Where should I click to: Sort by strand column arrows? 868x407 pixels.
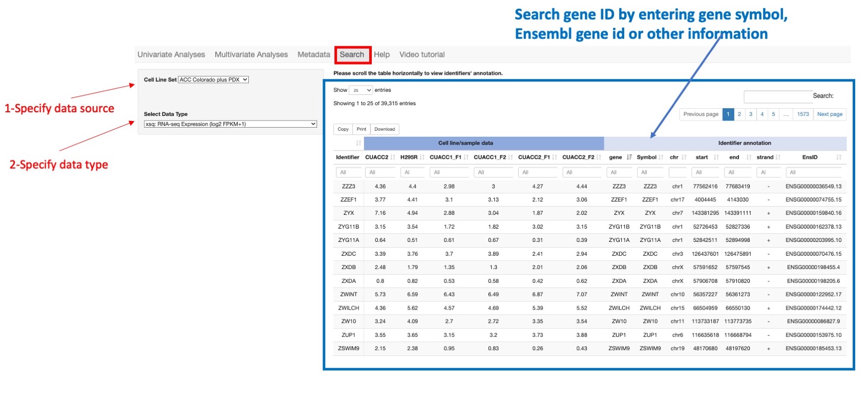click(x=778, y=157)
